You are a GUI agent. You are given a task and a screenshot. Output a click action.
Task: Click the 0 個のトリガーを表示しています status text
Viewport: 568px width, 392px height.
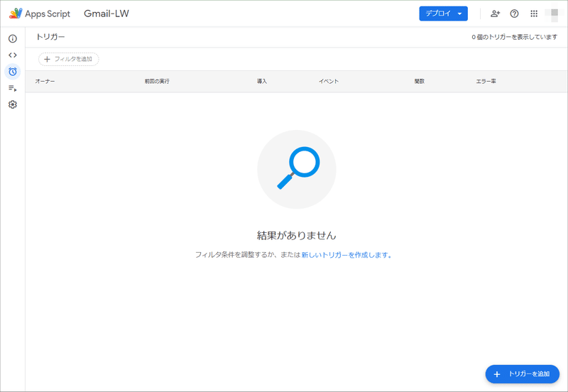[x=514, y=37]
